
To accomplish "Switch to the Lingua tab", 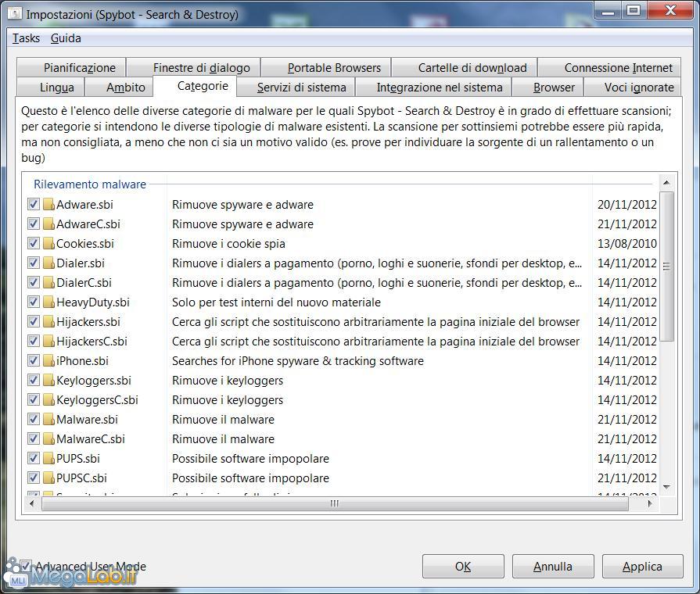I will click(50, 87).
